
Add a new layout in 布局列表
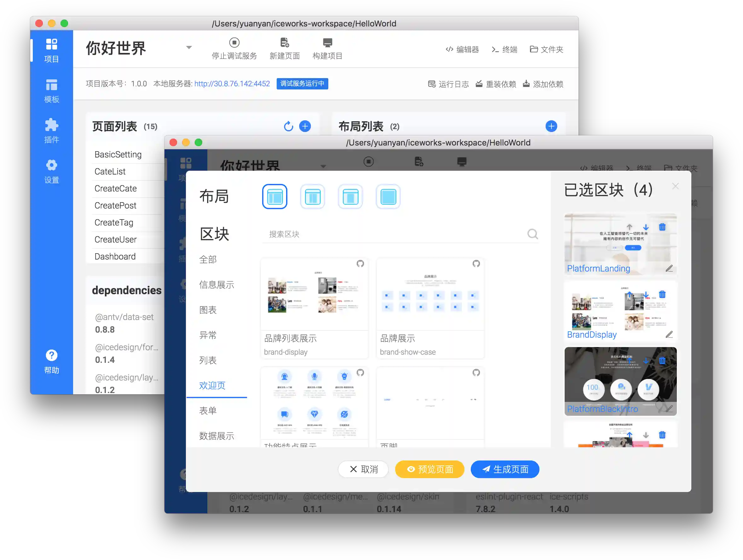551,126
